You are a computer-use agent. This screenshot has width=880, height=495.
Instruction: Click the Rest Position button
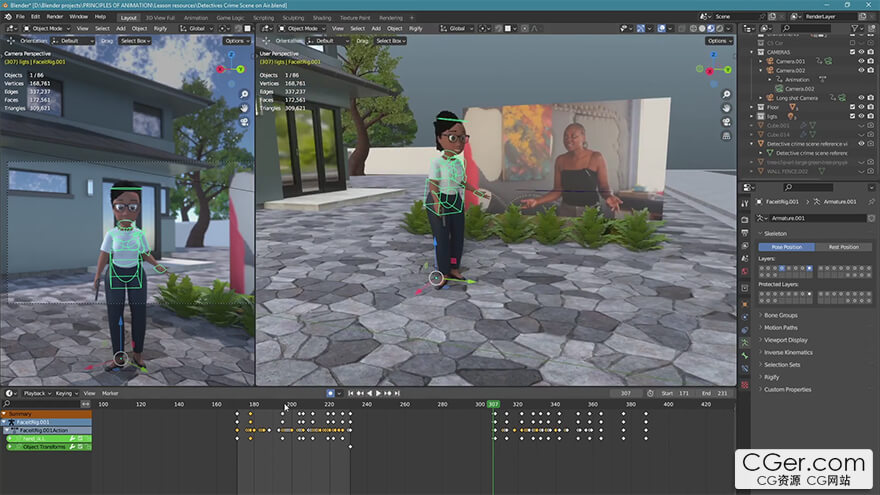pos(842,247)
